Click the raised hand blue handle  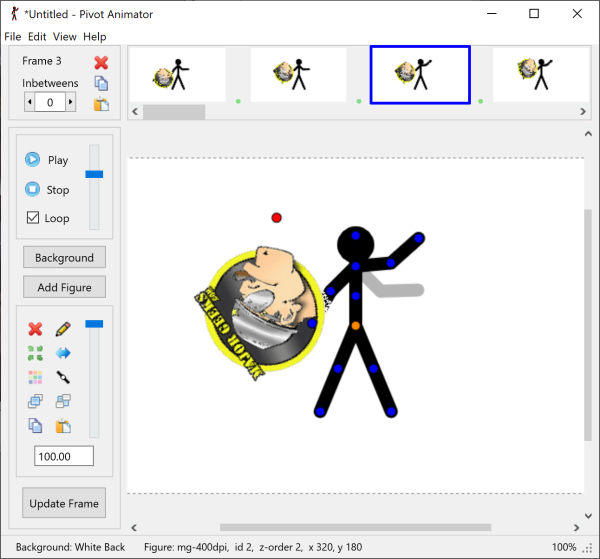(x=419, y=238)
